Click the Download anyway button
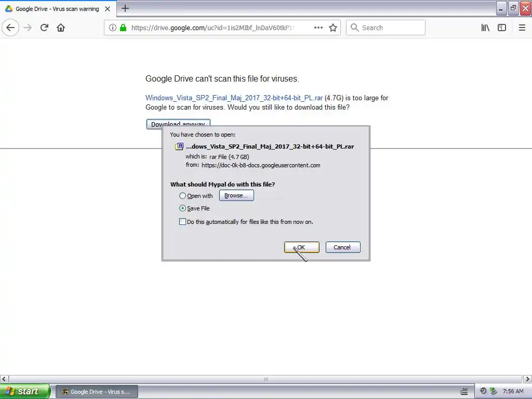 [x=178, y=124]
